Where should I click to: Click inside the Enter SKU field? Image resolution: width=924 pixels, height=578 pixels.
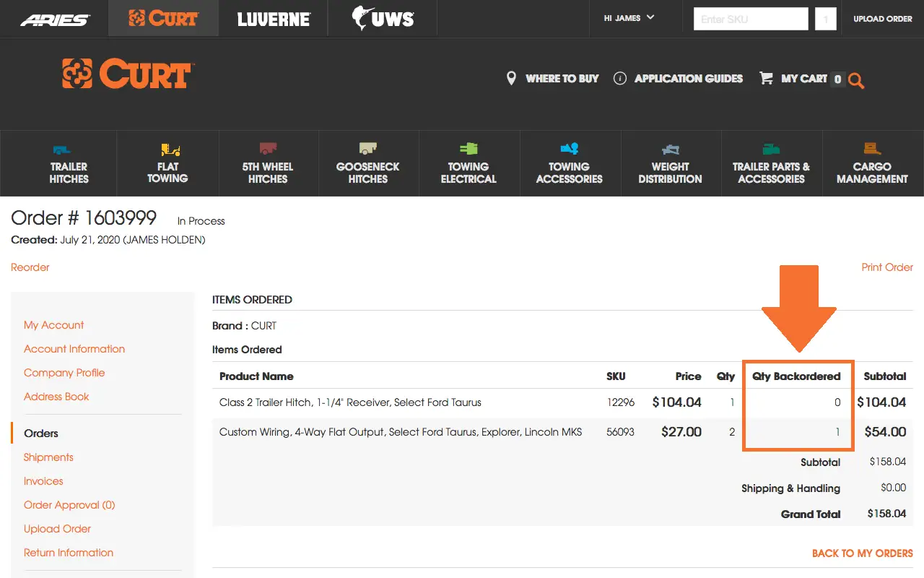click(x=751, y=18)
